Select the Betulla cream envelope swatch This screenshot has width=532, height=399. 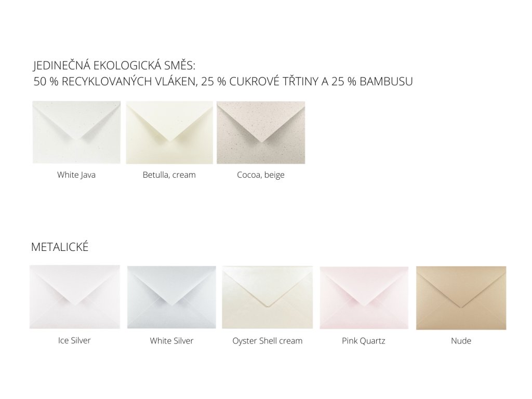point(169,132)
